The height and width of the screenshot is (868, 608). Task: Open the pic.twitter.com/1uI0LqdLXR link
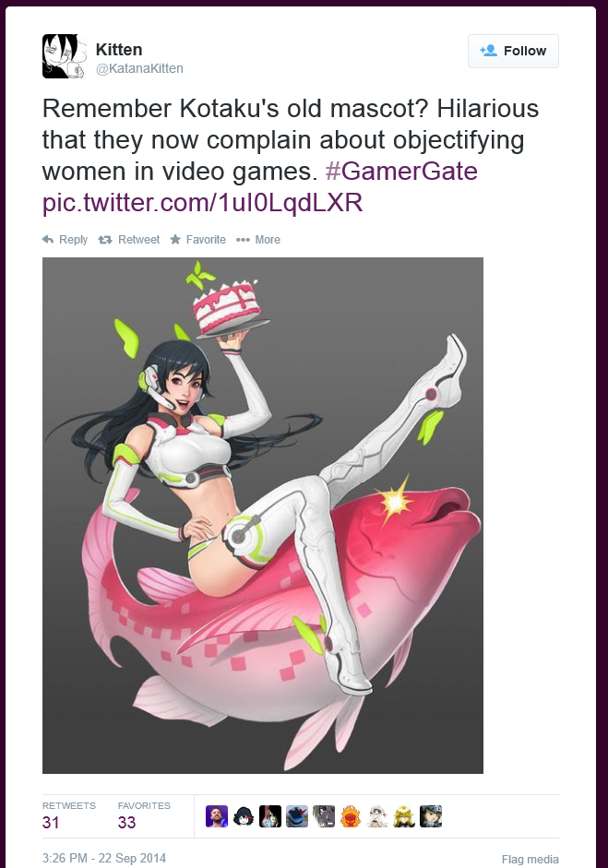(203, 203)
